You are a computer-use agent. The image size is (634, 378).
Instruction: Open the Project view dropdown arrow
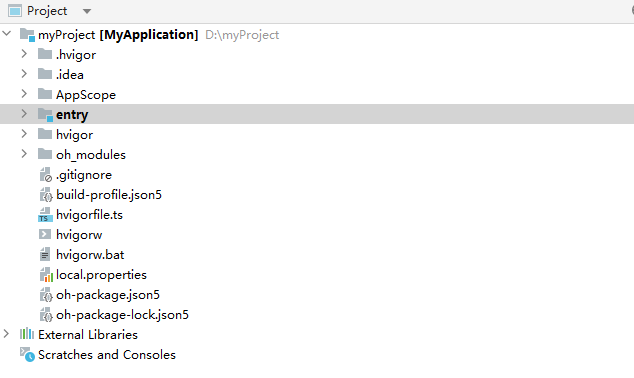tap(87, 11)
